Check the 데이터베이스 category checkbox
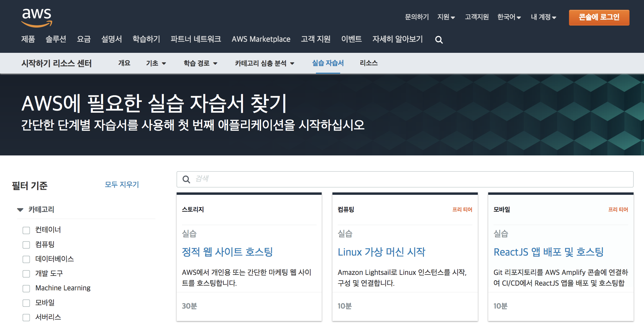This screenshot has height=325, width=644. coord(26,259)
